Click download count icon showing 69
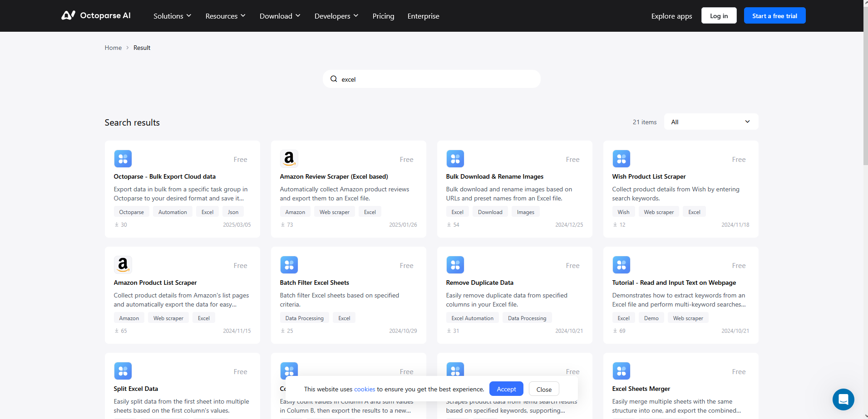 coord(615,331)
